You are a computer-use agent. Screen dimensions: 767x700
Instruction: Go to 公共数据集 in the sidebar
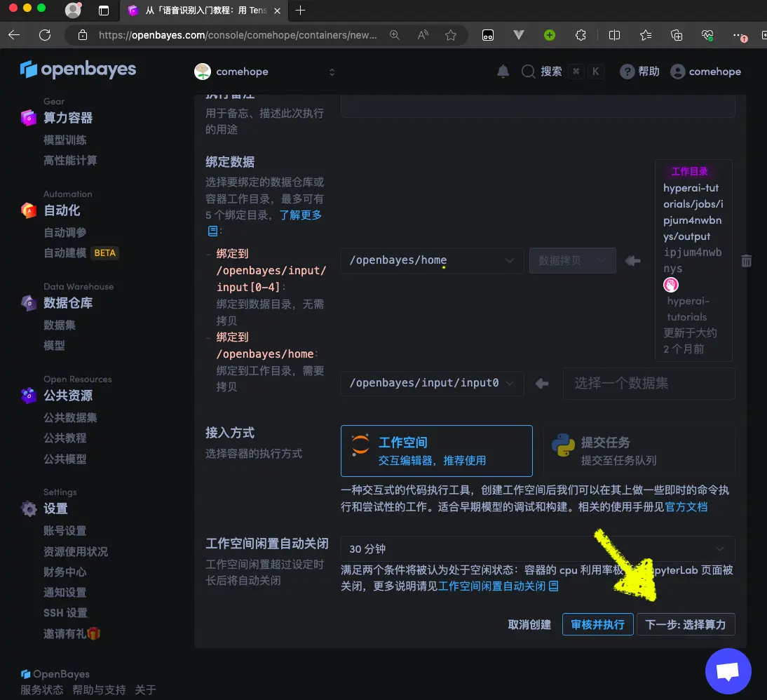(x=70, y=417)
